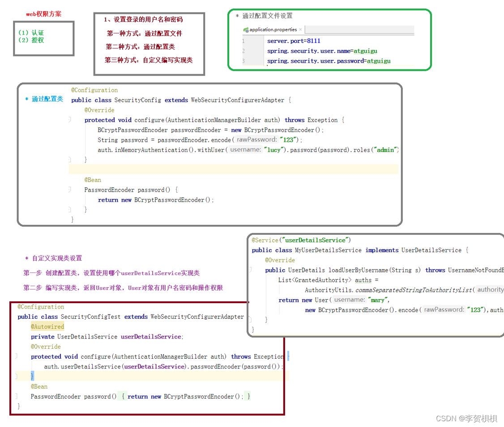Screen dimensions: 504x427
Task: Click 'public class MyUserDetailsService implements UserDetailsService' line
Action: [x=360, y=250]
